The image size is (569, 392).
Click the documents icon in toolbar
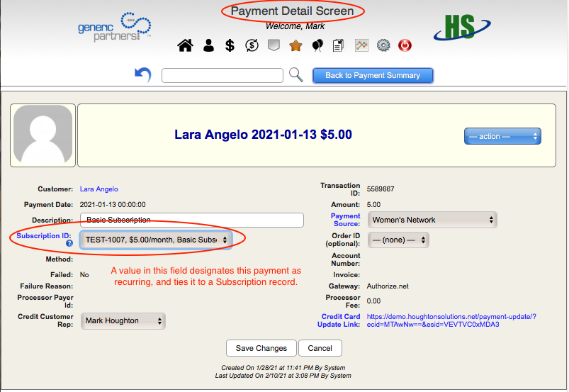pyautogui.click(x=339, y=46)
